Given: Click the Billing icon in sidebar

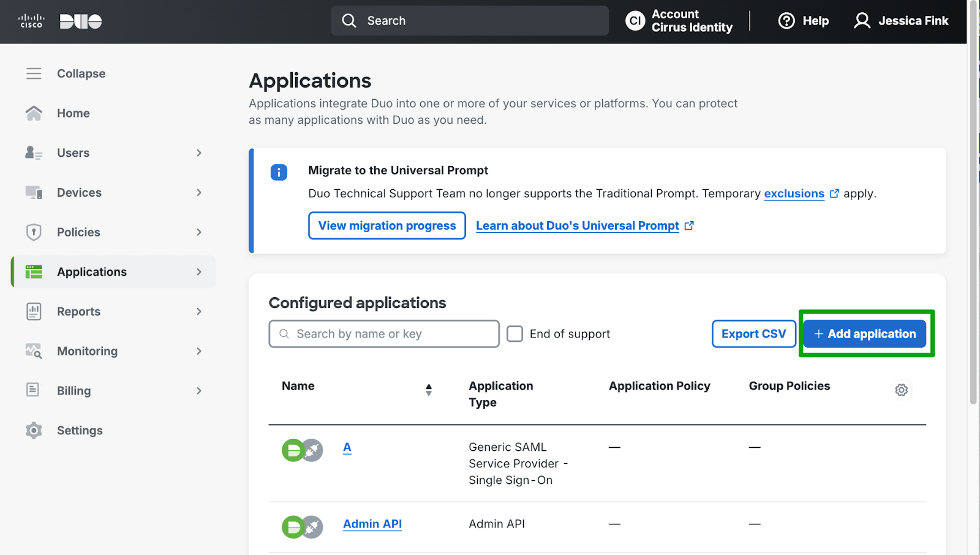Looking at the screenshot, I should 34,390.
